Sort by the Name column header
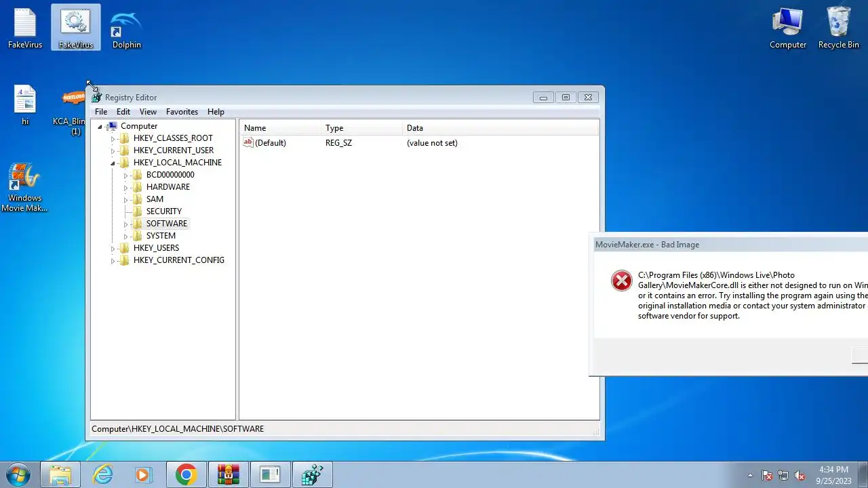 280,128
